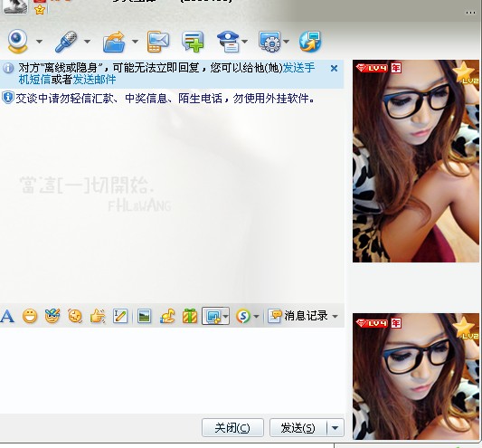Click the info icon in offline notice
The height and width of the screenshot is (448, 482).
tap(8, 68)
